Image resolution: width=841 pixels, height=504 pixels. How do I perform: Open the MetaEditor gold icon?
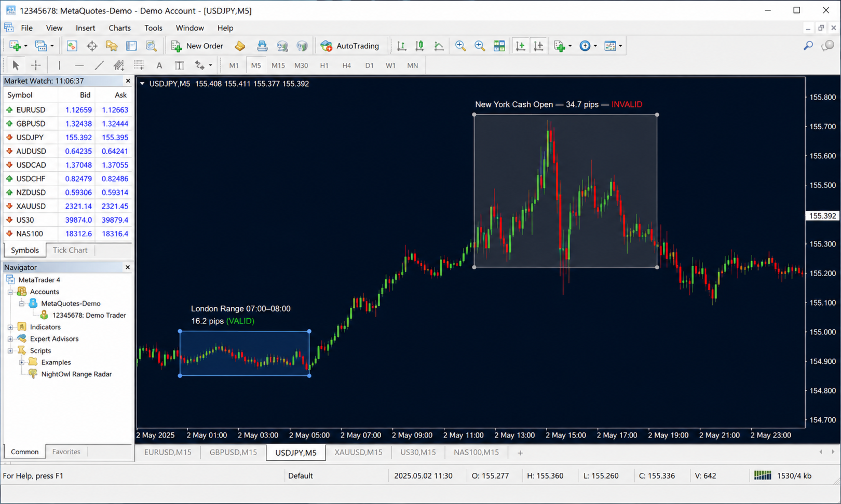pyautogui.click(x=240, y=46)
